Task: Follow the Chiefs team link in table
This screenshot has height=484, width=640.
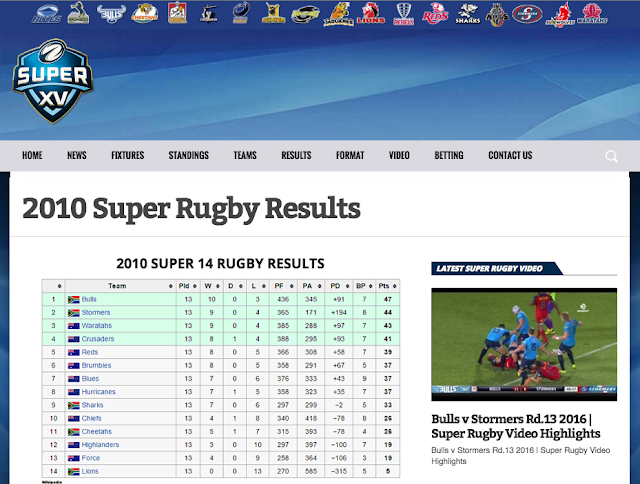Action: pyautogui.click(x=91, y=418)
